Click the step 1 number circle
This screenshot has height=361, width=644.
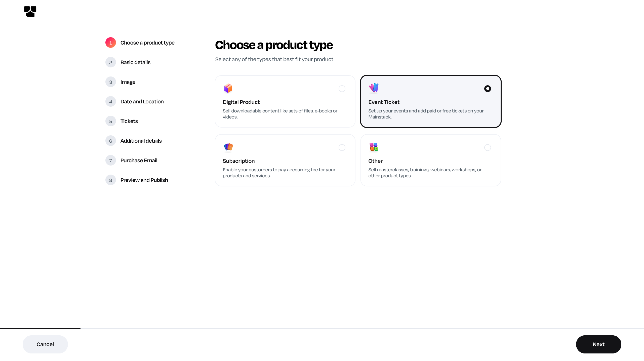(x=111, y=43)
